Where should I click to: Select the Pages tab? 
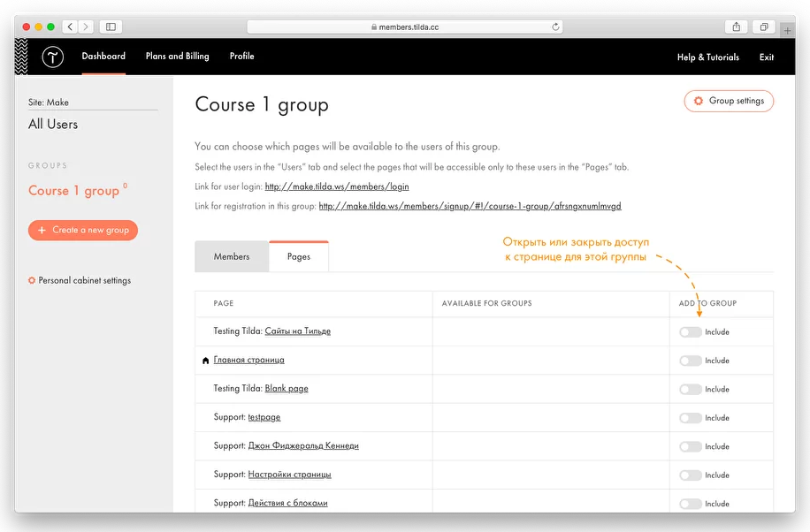299,256
